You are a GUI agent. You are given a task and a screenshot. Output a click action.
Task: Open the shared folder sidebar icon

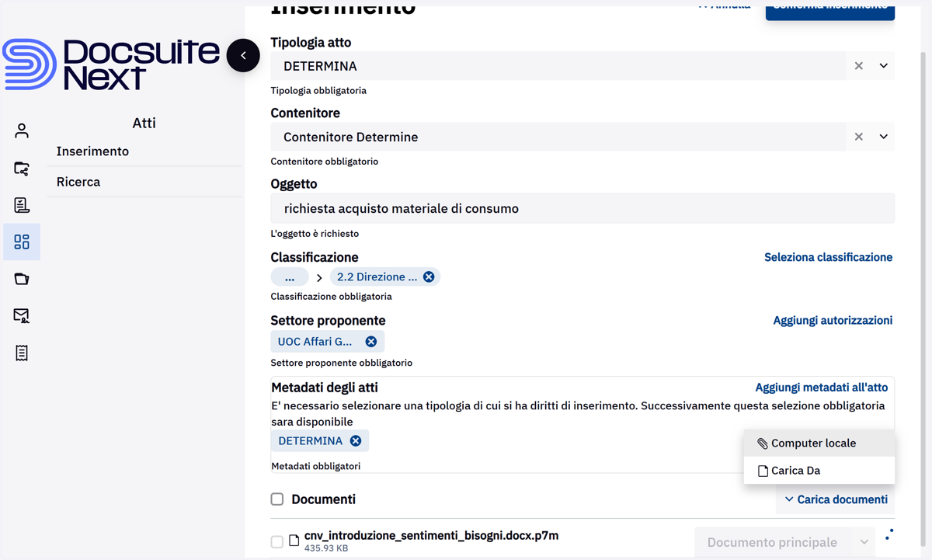(x=22, y=168)
